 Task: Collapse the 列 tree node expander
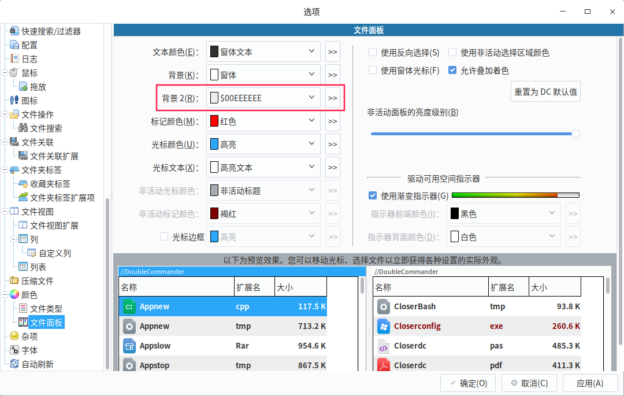[x=14, y=239]
